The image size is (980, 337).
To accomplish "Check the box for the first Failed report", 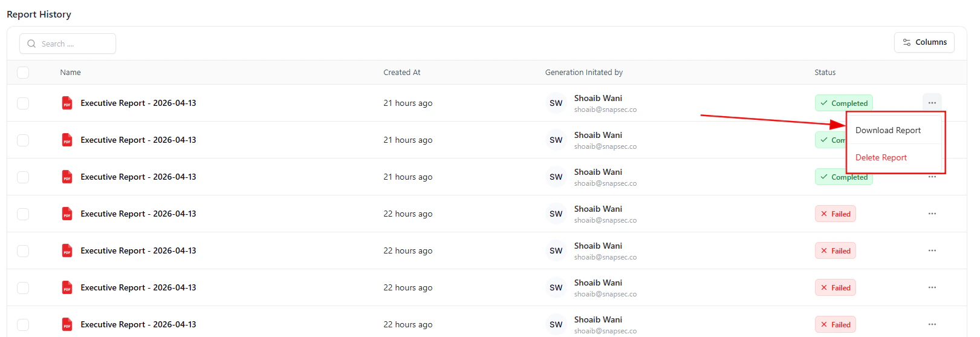I will coord(23,214).
